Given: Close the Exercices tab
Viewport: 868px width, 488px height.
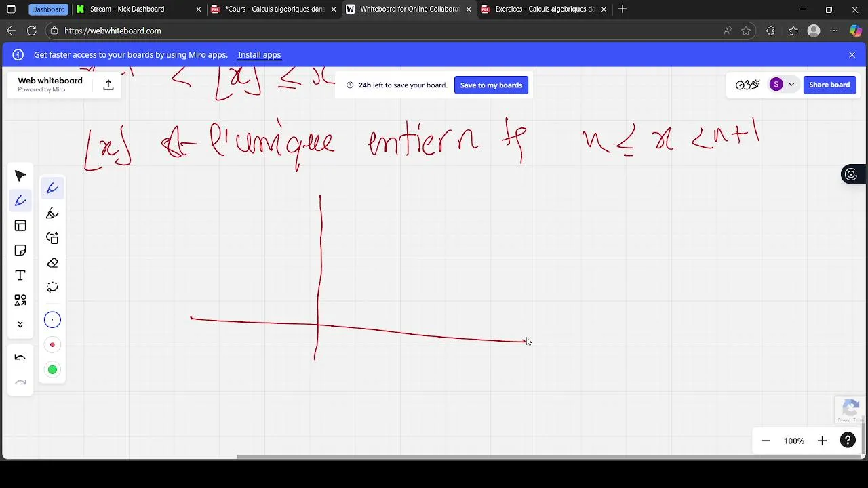Looking at the screenshot, I should pyautogui.click(x=604, y=9).
